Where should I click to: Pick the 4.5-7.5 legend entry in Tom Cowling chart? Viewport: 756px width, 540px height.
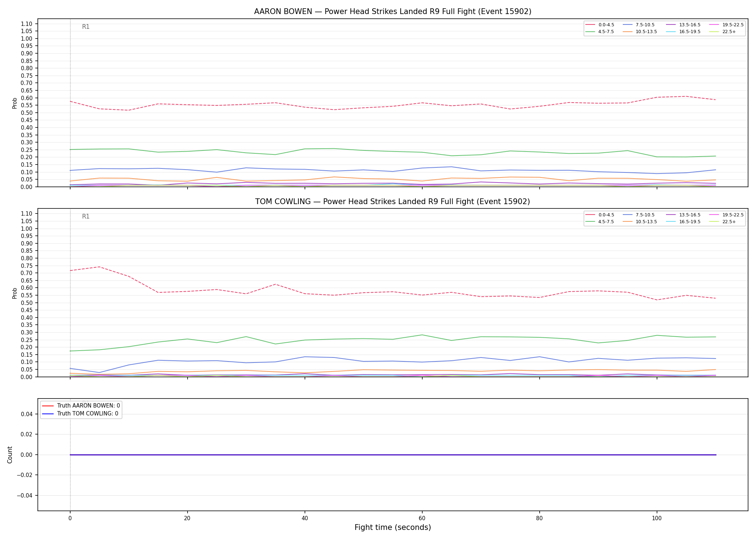tap(600, 222)
